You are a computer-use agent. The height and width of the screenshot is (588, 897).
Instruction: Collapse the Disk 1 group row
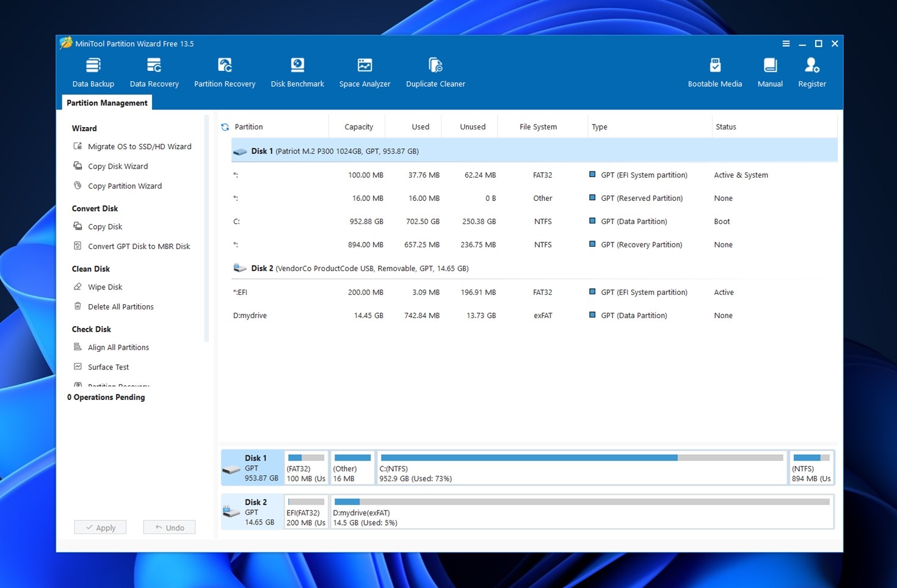point(239,151)
